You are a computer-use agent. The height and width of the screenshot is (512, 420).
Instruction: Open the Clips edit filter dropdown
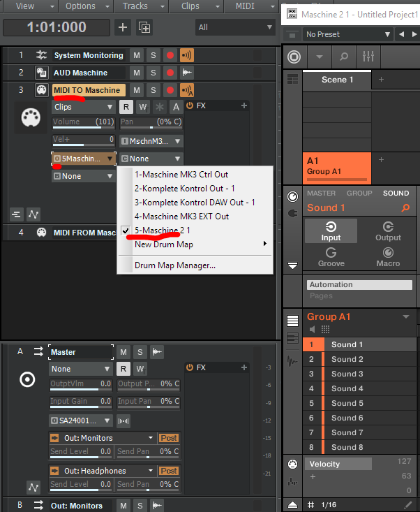[x=83, y=107]
